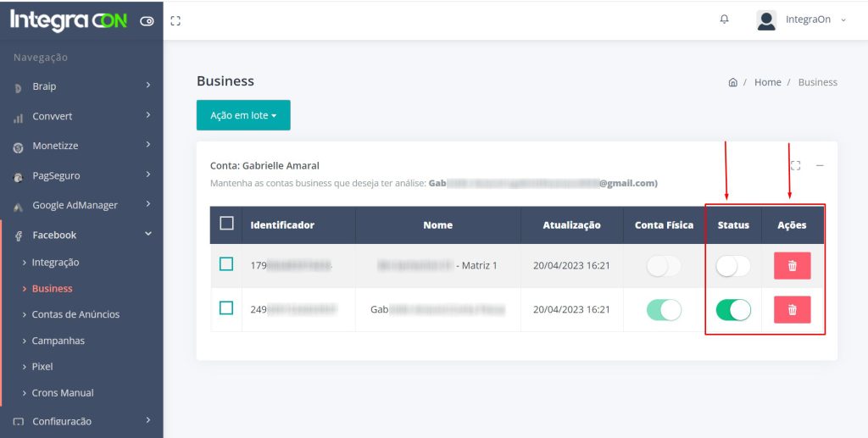Click the fullscreen icon in top bar

175,20
